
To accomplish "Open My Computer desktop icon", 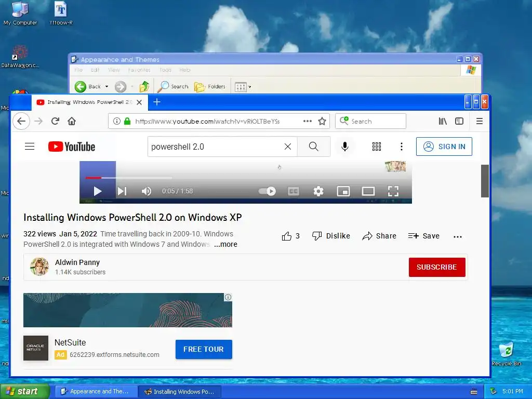I will tap(20, 14).
